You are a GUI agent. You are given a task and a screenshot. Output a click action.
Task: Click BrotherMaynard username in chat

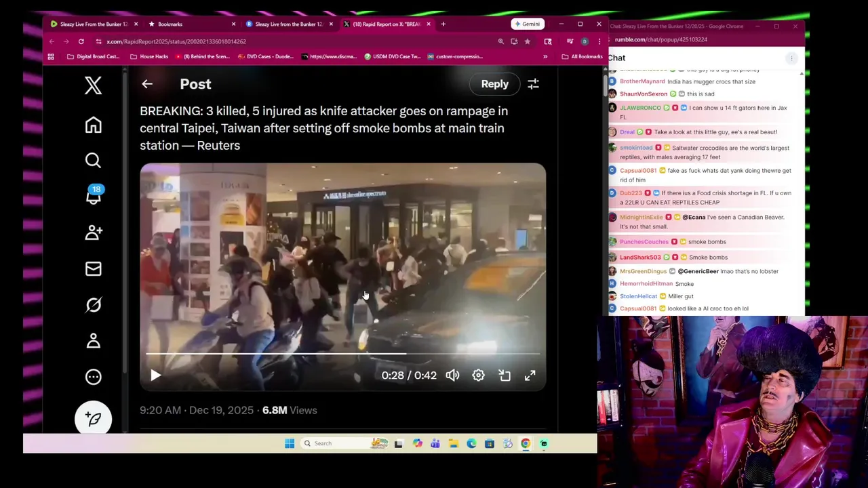click(642, 81)
